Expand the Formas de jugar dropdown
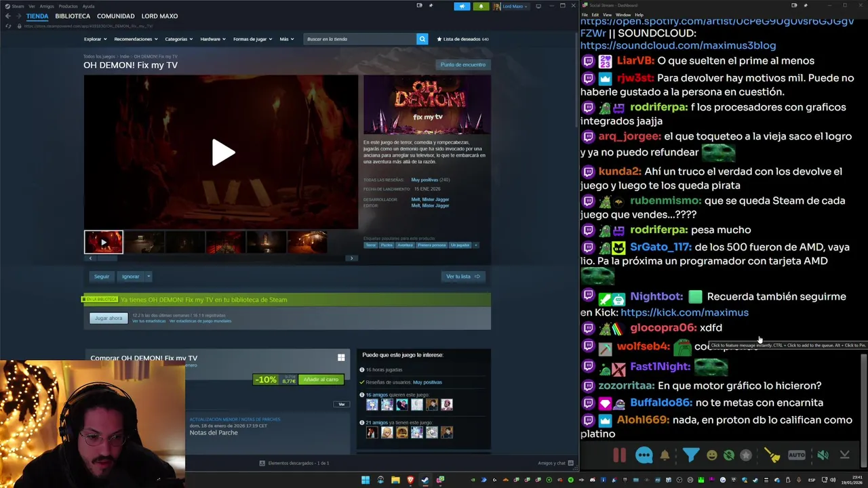This screenshot has width=868, height=488. tap(252, 39)
